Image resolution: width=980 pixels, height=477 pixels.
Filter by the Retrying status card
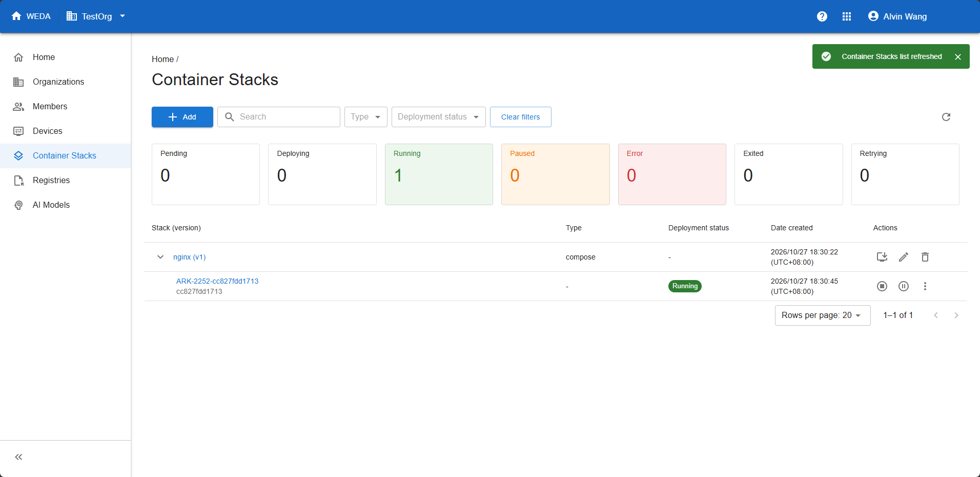[x=905, y=174]
